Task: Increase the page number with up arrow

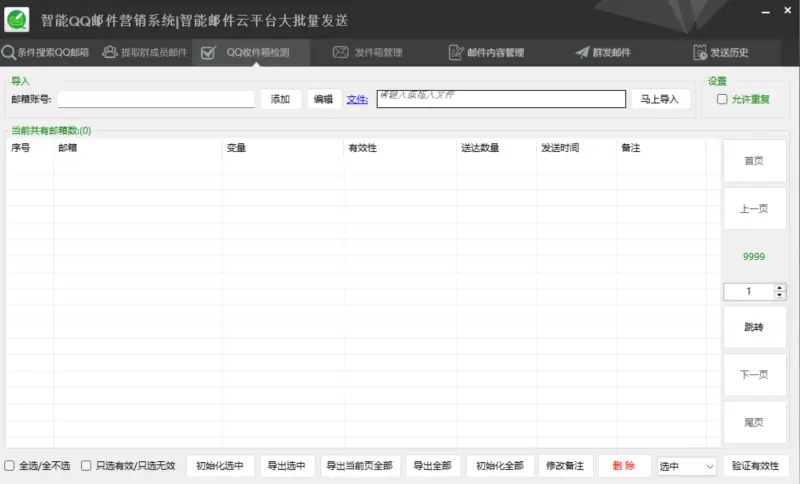Action: pos(780,288)
